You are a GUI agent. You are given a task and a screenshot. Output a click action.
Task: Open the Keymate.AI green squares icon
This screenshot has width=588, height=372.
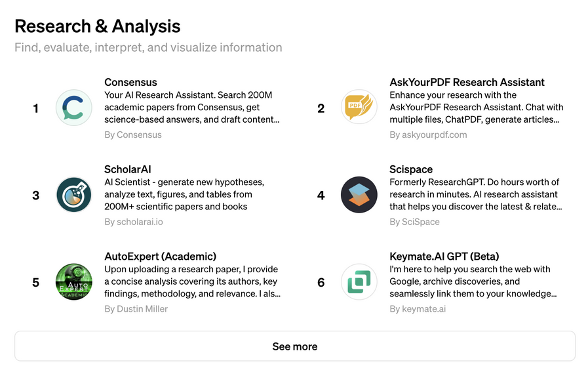pyautogui.click(x=359, y=282)
